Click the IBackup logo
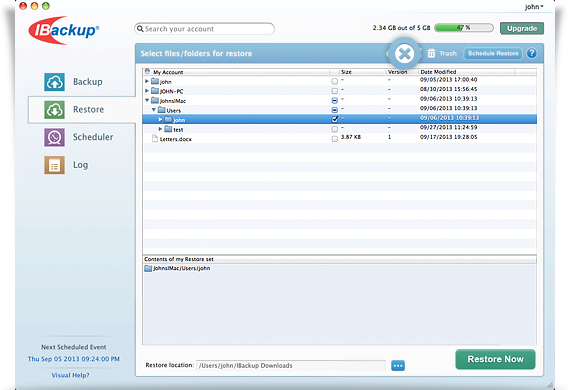The image size is (570, 390). coord(64,31)
